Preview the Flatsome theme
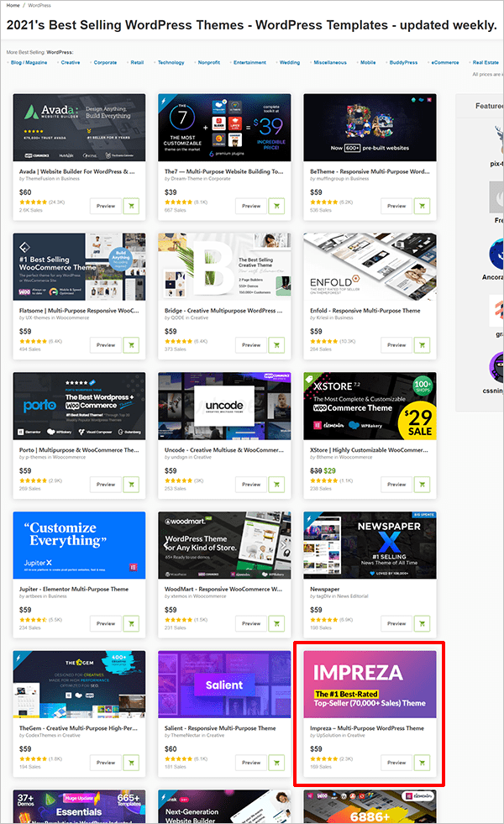The width and height of the screenshot is (504, 824). [x=106, y=345]
